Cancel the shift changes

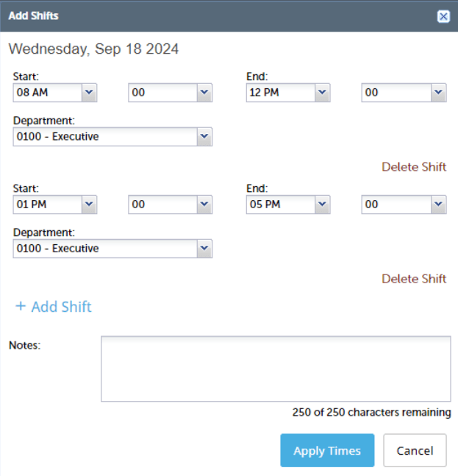(415, 450)
